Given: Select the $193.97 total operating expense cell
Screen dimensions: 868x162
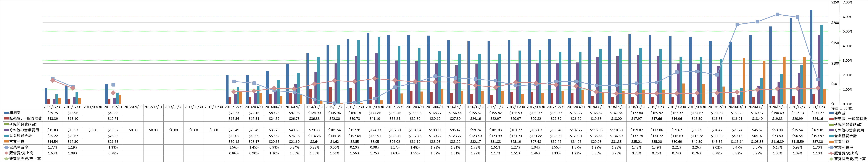Looking at the screenshot, I should pos(818,136).
